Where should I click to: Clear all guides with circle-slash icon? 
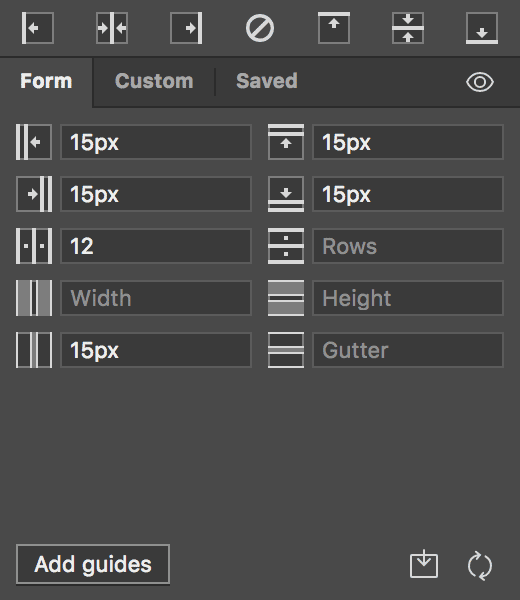260,28
